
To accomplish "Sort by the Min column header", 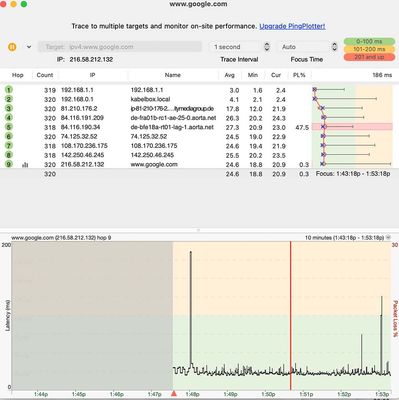I will click(x=253, y=75).
